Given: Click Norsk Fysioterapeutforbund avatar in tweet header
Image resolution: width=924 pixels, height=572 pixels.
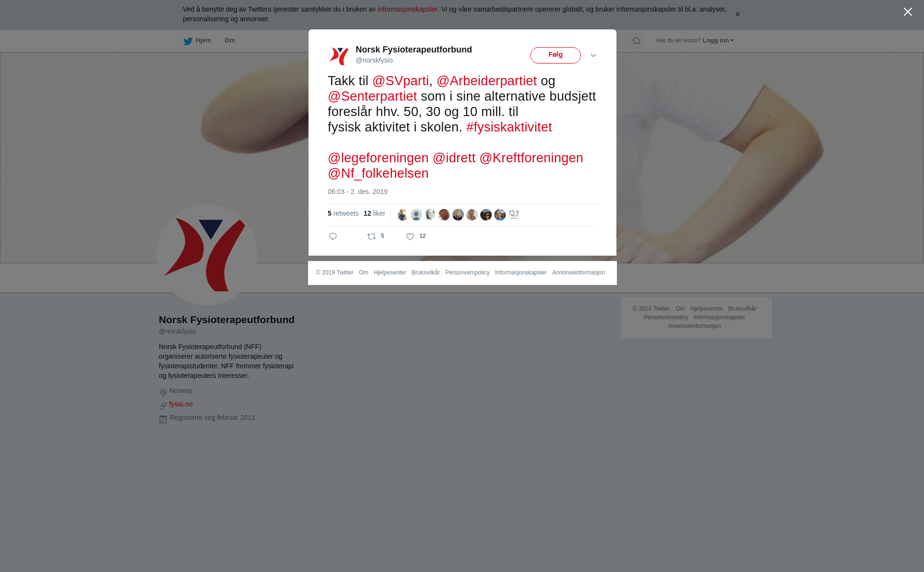Looking at the screenshot, I should point(339,56).
